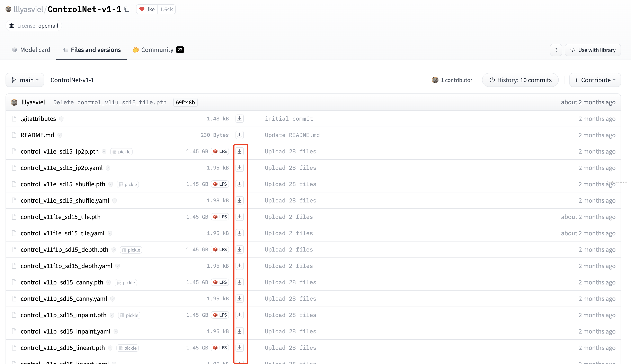Download the .gitattributes file
This screenshot has height=364, width=631.
[x=239, y=119]
